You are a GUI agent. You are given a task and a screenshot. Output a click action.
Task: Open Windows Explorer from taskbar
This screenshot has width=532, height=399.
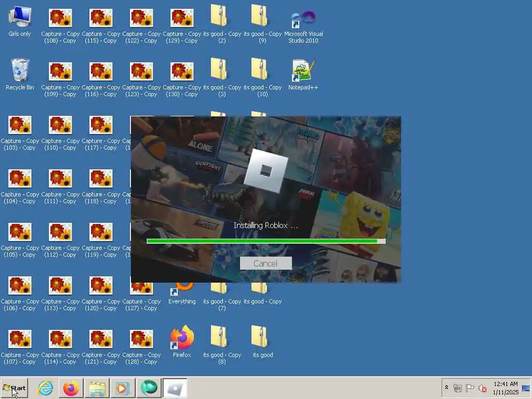pos(97,388)
